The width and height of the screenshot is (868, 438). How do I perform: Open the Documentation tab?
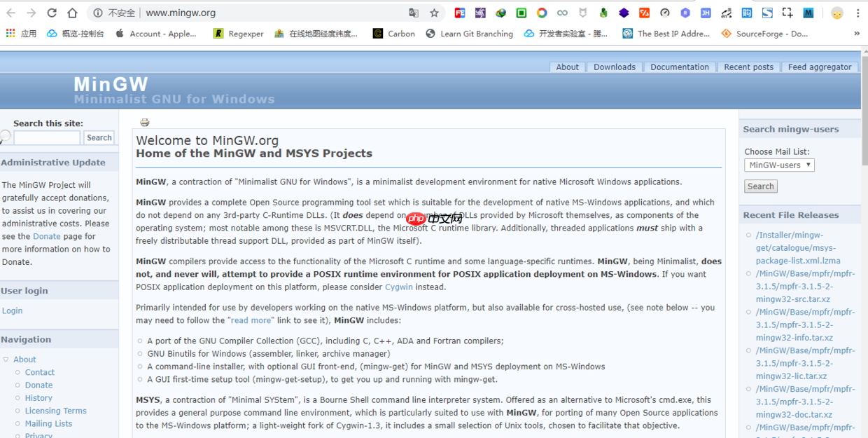click(x=679, y=67)
